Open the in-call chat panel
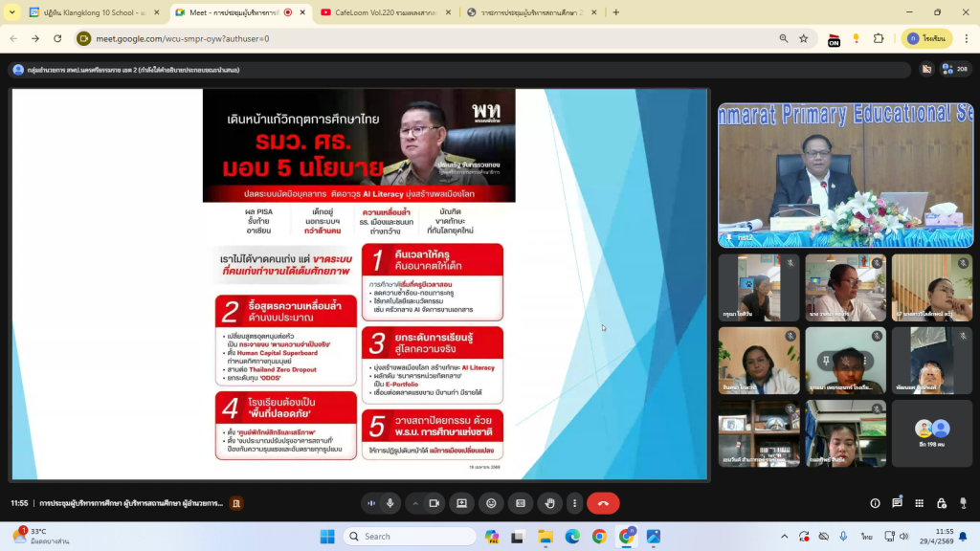The height and width of the screenshot is (551, 980). [897, 503]
